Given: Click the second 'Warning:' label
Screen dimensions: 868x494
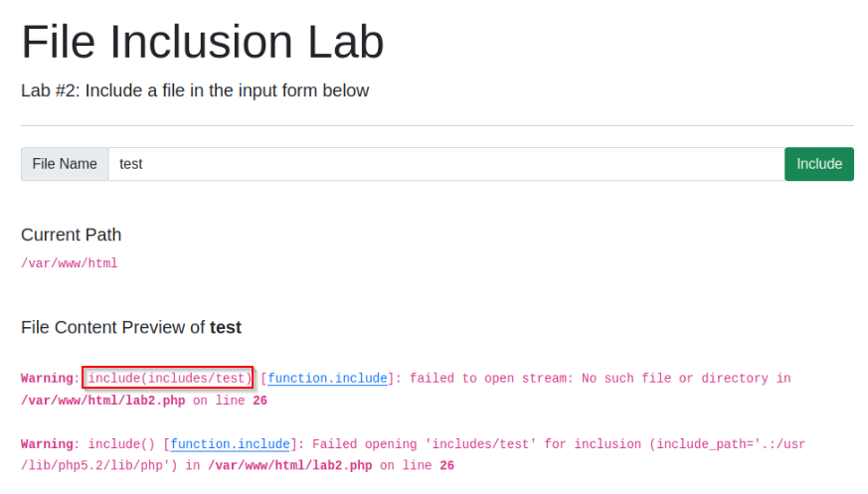Looking at the screenshot, I should (51, 444).
